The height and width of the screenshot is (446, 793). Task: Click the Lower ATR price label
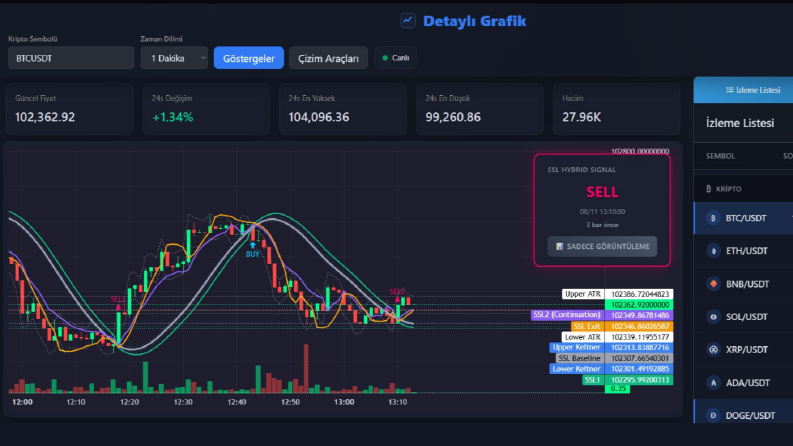click(583, 337)
